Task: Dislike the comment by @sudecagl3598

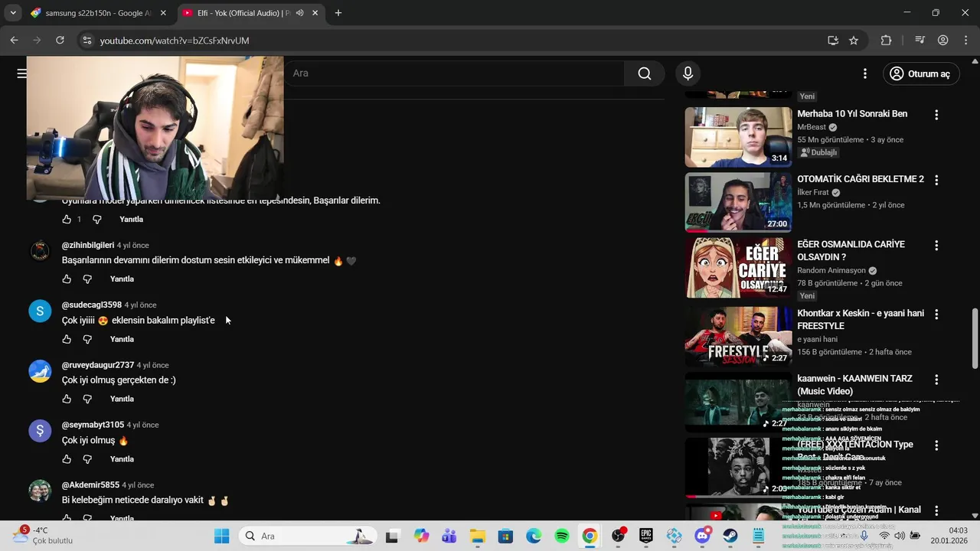Action: [87, 339]
